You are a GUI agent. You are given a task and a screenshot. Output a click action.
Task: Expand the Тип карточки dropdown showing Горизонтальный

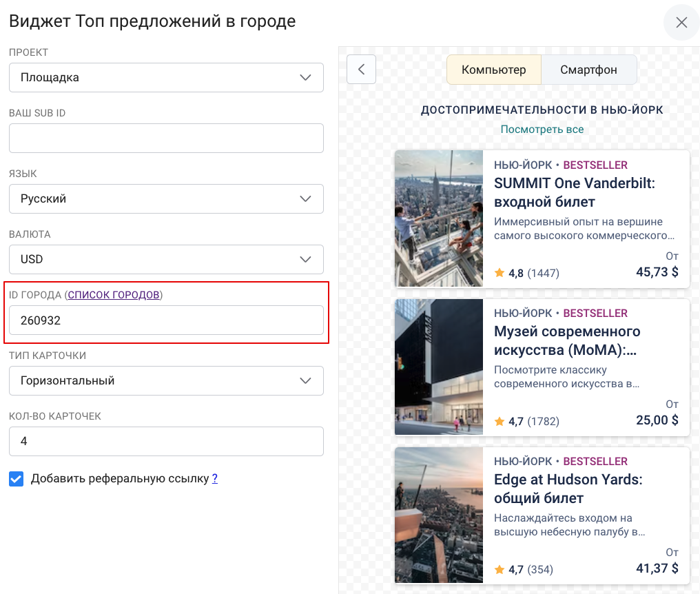coord(166,381)
